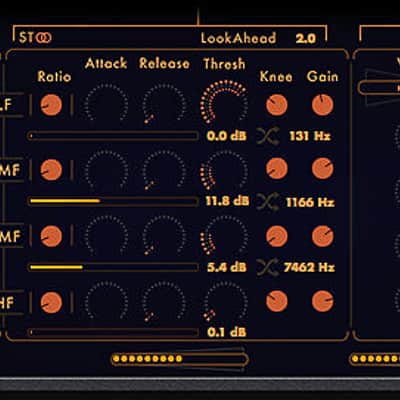
Task: Toggle the HF band button
Action: 11,303
